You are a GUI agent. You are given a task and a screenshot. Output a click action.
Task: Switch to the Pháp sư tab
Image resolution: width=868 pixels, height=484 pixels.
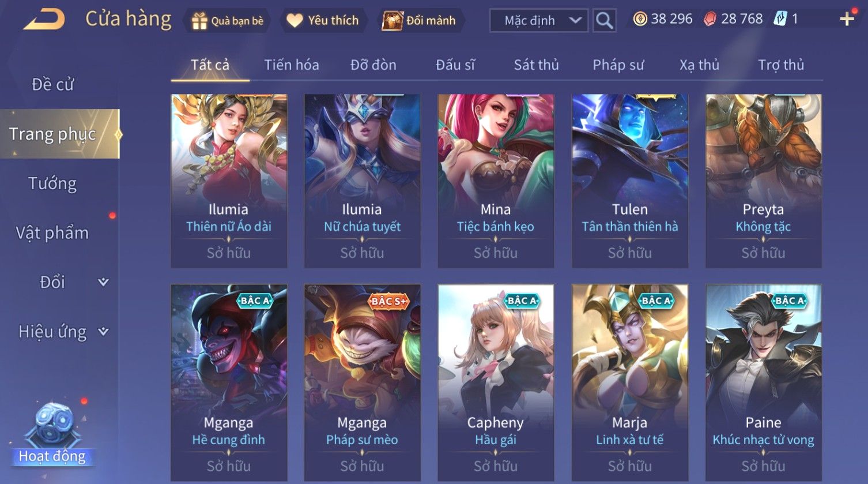[618, 65]
